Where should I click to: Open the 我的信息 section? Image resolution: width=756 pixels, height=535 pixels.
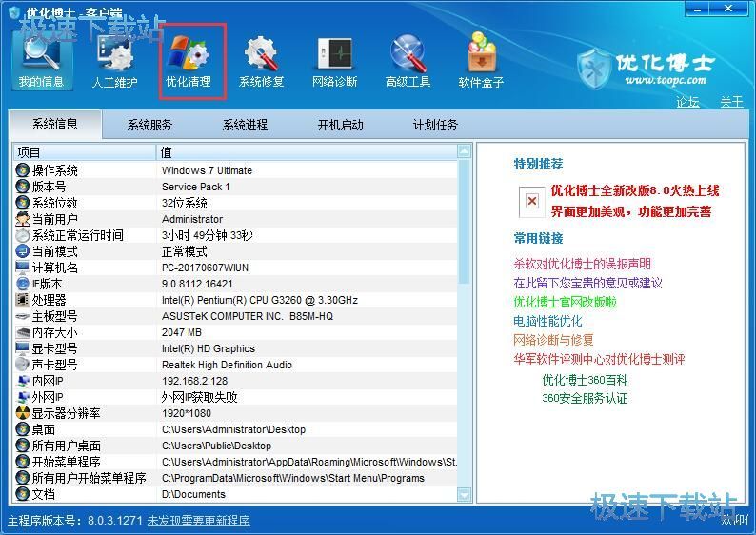42,60
